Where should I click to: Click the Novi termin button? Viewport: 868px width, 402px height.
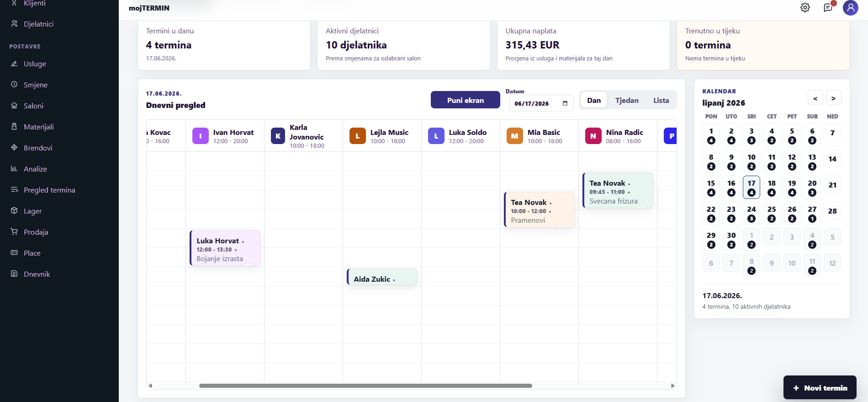click(x=820, y=388)
